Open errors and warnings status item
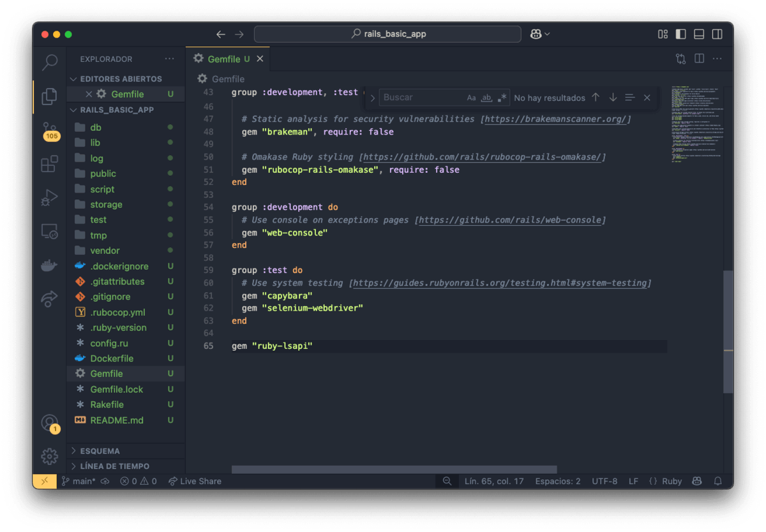 [139, 481]
